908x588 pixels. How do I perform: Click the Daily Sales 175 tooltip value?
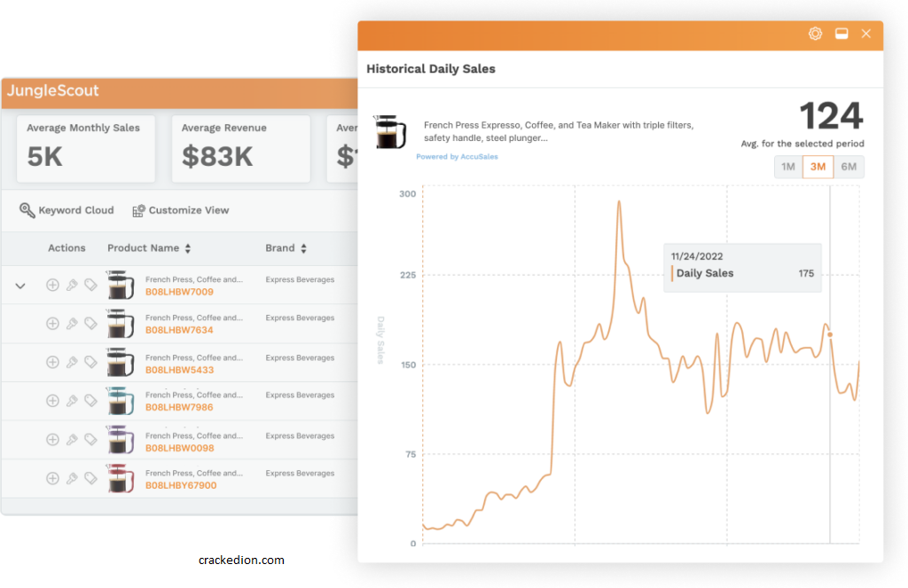[806, 273]
